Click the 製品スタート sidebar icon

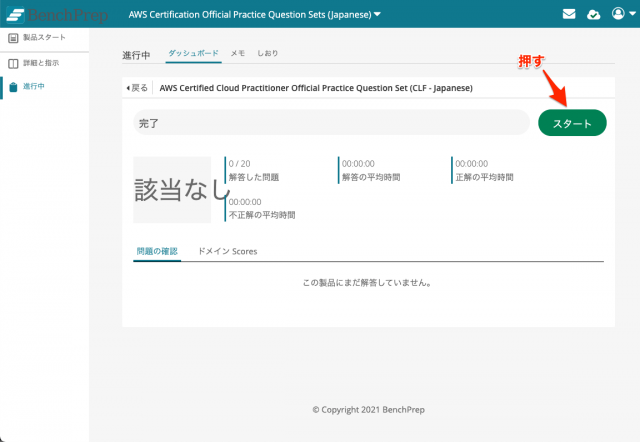pyautogui.click(x=13, y=38)
